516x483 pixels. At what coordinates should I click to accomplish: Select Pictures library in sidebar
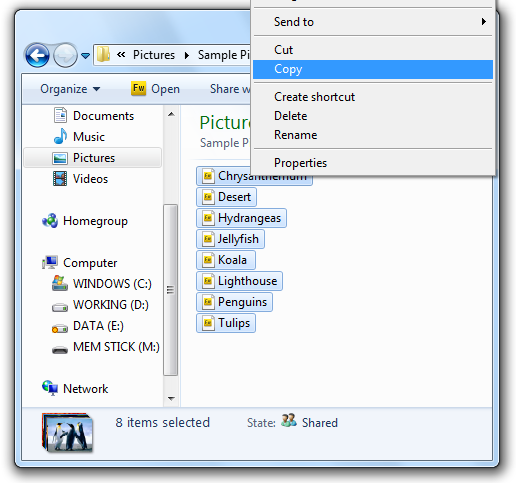click(x=93, y=158)
